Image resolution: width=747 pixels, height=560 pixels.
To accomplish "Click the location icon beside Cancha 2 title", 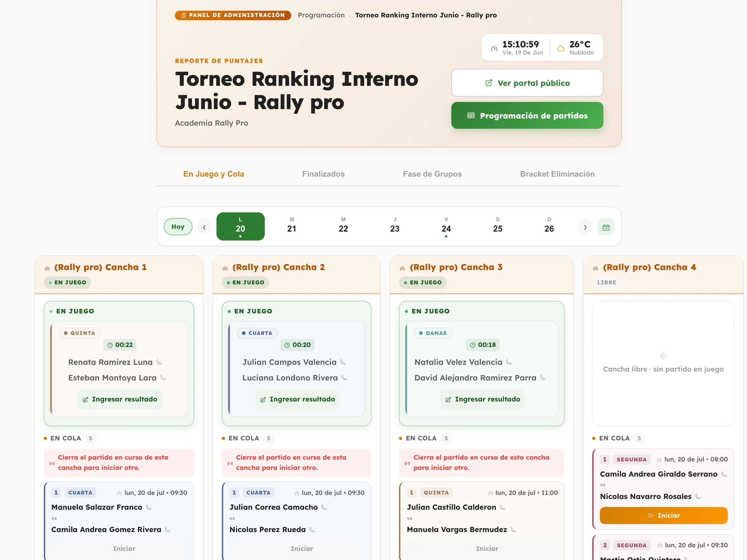I will point(225,269).
